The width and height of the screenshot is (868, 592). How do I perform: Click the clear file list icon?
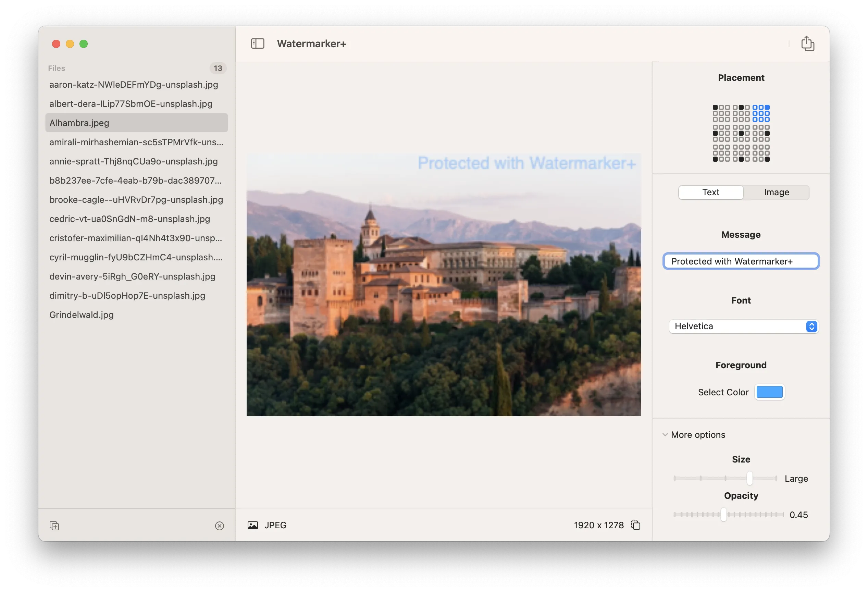[220, 526]
